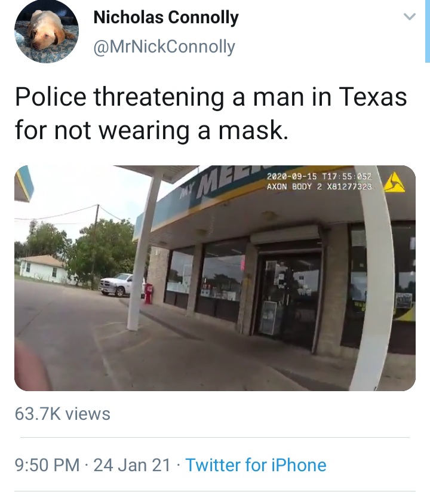The image size is (430, 504).
Task: Click the word mask in tweet text
Action: pyautogui.click(x=253, y=130)
